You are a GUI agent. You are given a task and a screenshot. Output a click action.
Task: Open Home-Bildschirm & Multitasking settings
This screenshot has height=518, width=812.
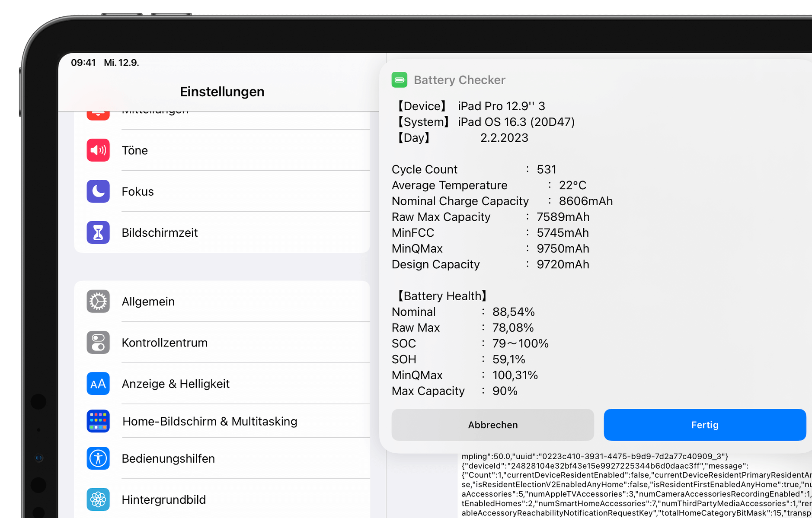point(222,421)
